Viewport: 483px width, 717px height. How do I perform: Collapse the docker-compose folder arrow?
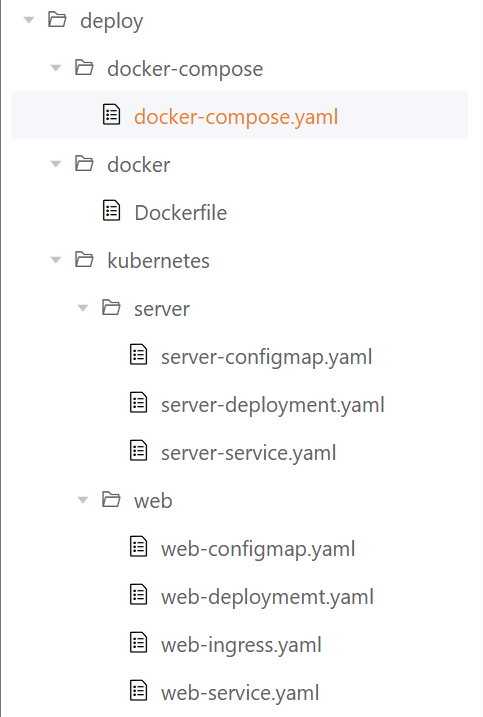point(56,68)
